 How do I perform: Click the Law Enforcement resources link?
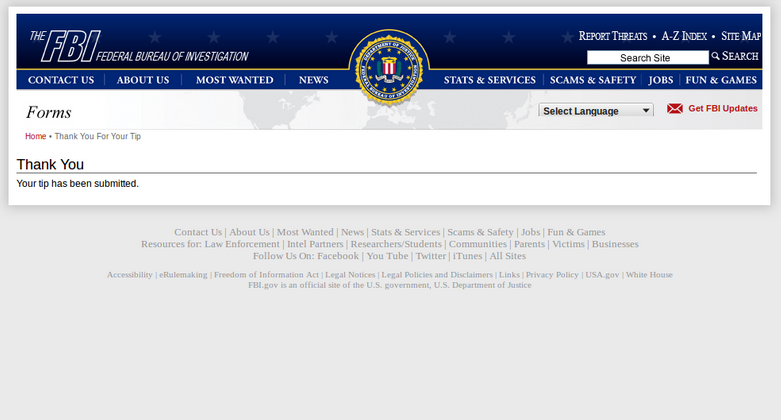[242, 244]
